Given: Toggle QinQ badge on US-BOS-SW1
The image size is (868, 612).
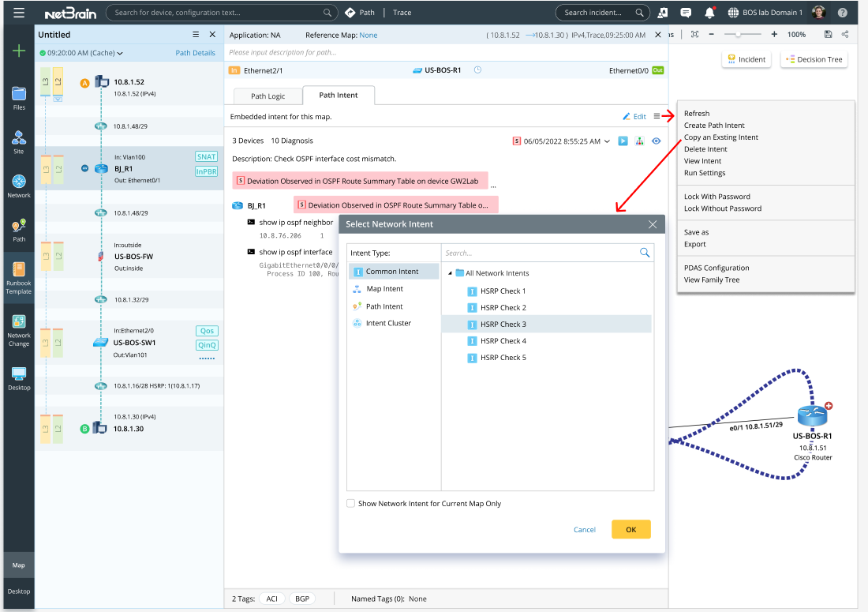Looking at the screenshot, I should (207, 345).
